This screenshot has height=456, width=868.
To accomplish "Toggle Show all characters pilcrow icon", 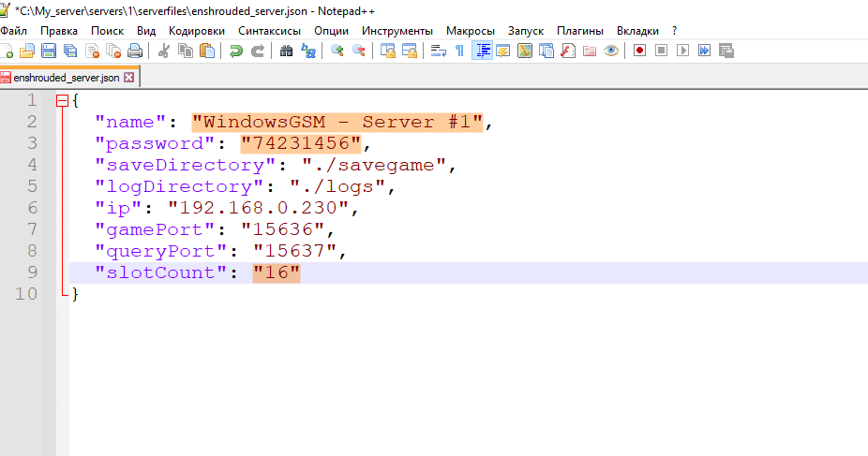I will pyautogui.click(x=459, y=51).
